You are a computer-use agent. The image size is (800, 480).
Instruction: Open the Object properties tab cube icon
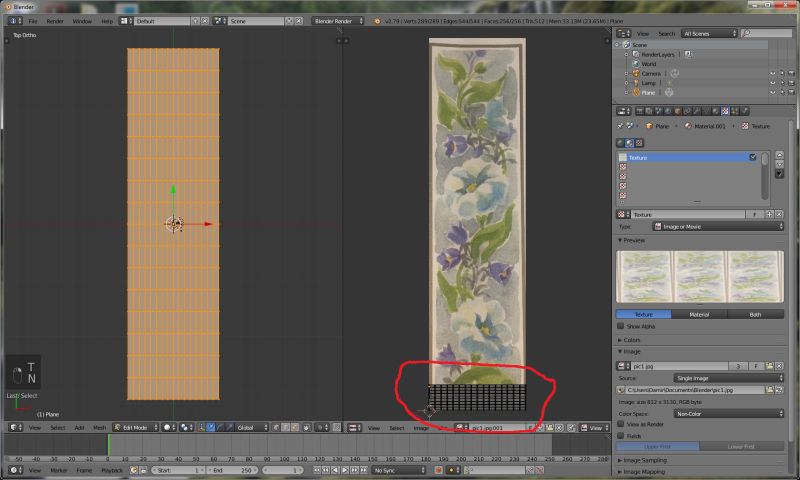tap(678, 111)
